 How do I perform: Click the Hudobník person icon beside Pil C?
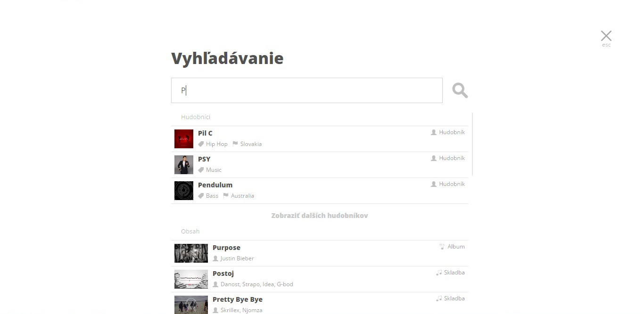tap(434, 132)
